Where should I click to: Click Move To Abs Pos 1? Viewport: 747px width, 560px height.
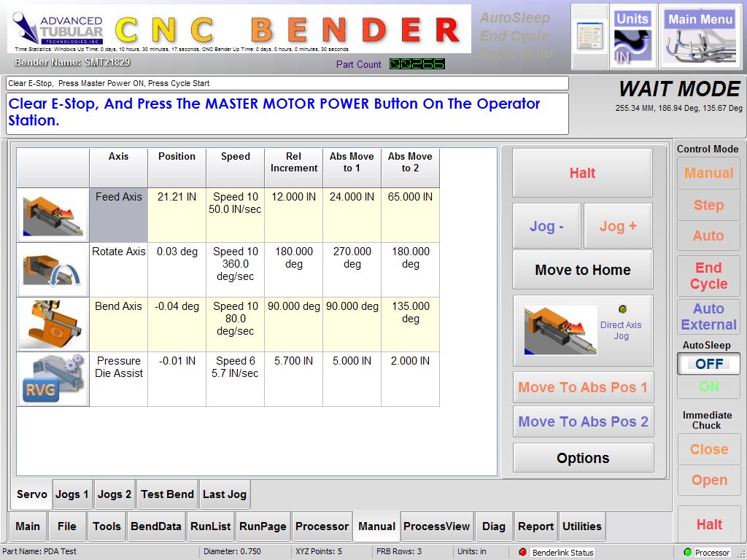click(583, 388)
